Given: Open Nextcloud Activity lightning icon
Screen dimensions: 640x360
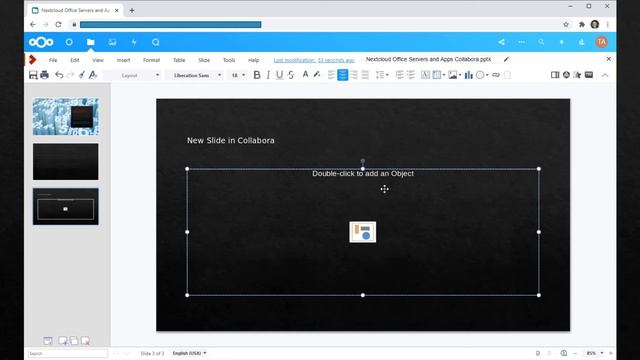Looking at the screenshot, I should [x=134, y=42].
